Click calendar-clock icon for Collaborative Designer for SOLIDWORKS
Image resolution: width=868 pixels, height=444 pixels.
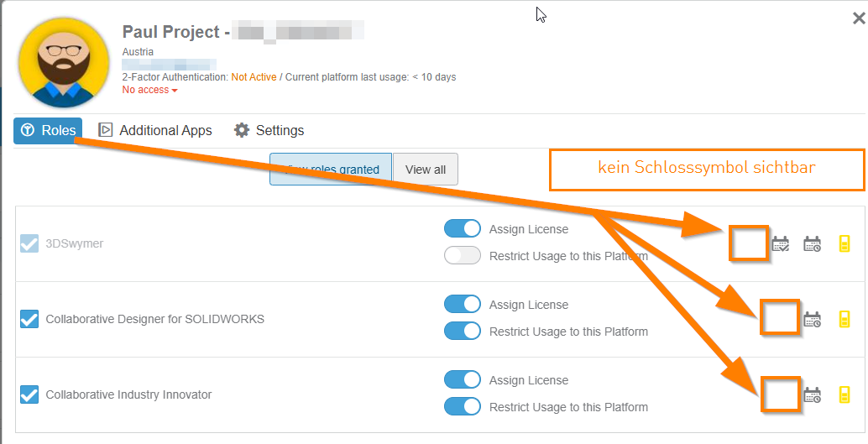(812, 319)
